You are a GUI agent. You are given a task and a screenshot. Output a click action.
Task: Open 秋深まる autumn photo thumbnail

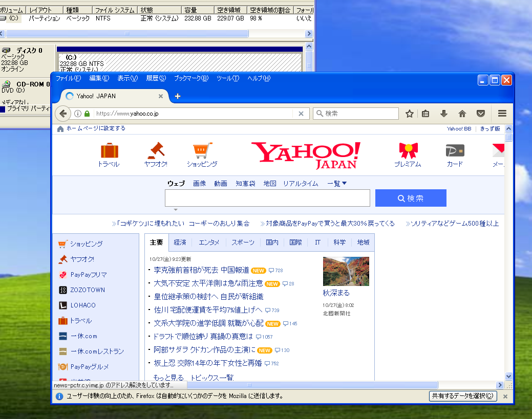point(346,271)
